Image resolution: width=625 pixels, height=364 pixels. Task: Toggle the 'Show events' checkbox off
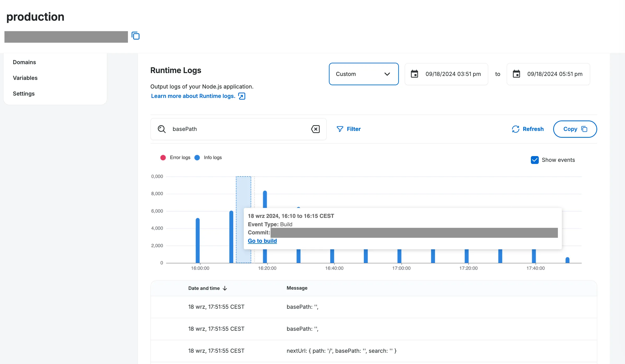pos(534,159)
